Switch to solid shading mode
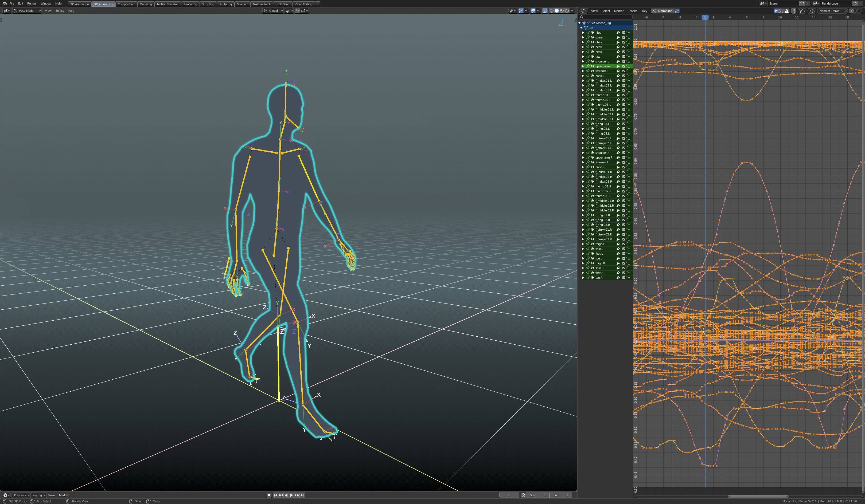This screenshot has height=504, width=865. click(x=557, y=11)
